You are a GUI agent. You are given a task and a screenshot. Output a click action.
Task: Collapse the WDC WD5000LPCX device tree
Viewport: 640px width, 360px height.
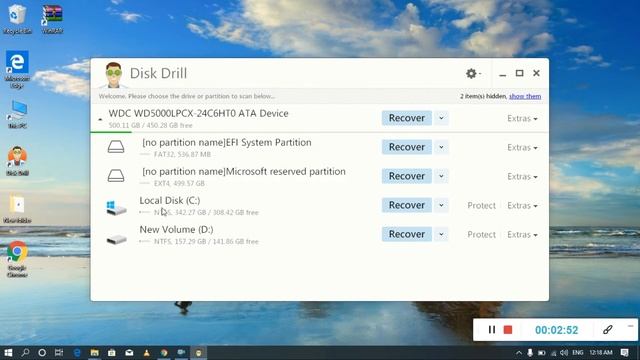(100, 119)
